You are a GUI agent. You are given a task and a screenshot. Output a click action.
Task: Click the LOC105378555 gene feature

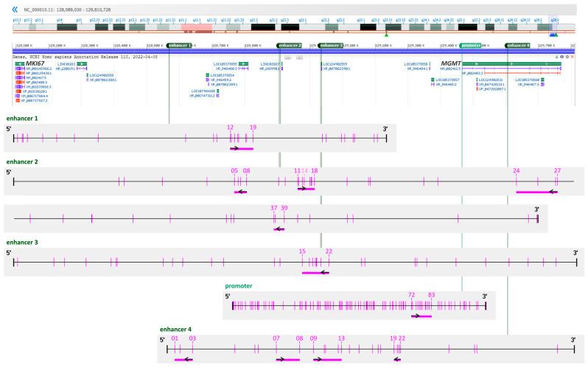click(x=224, y=64)
